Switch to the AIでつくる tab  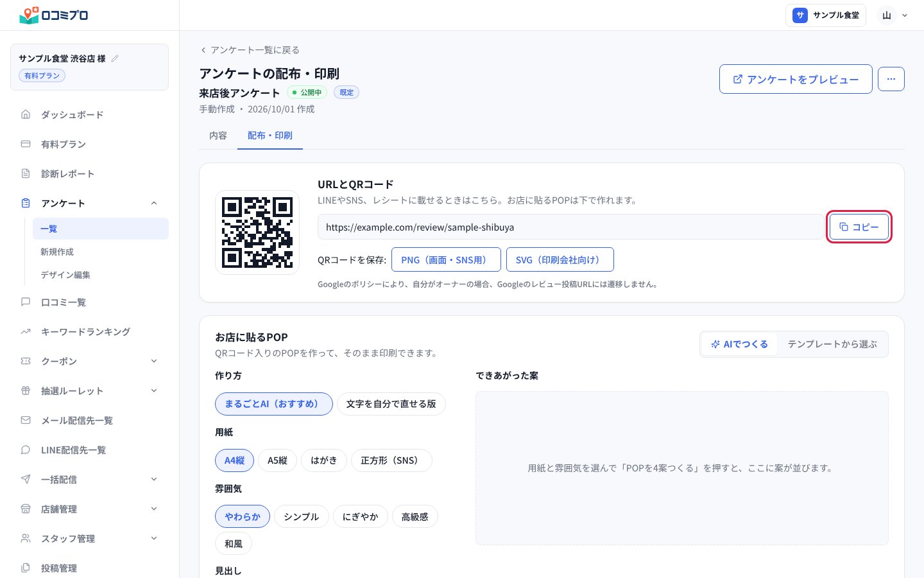739,344
